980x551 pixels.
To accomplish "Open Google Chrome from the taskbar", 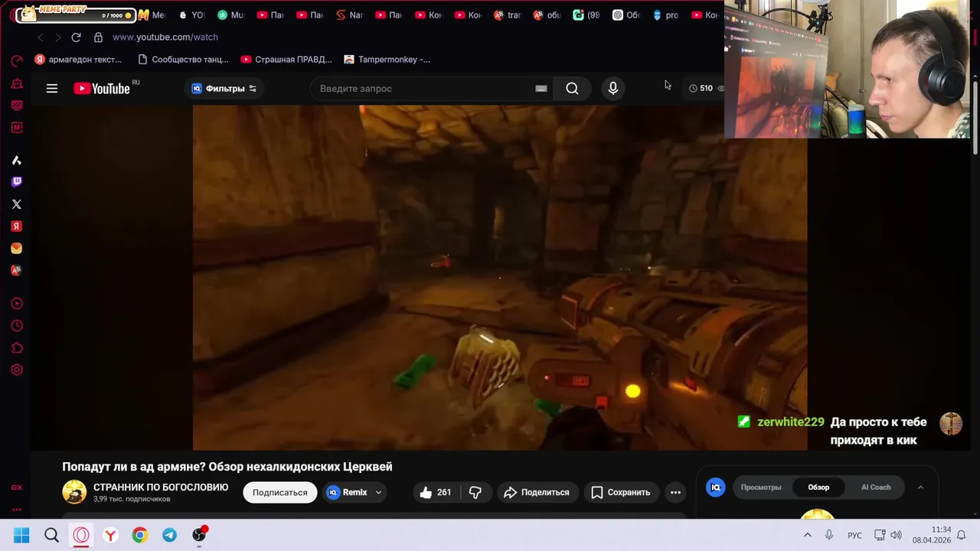I will pos(139,535).
